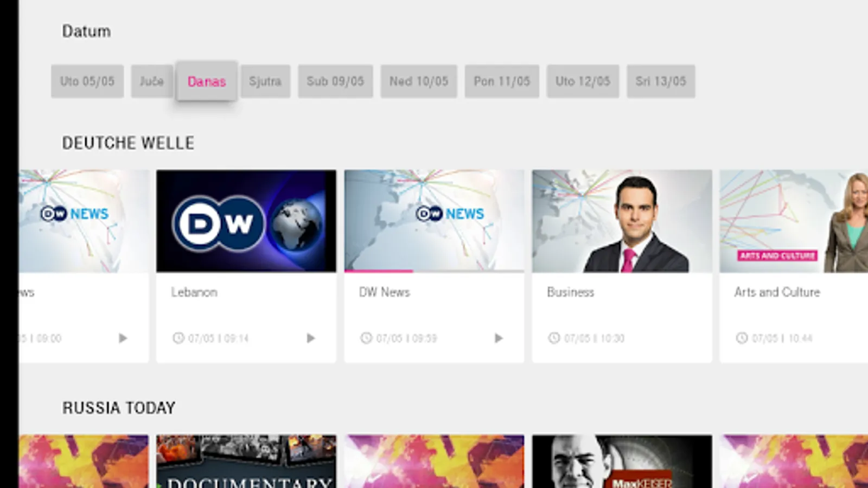This screenshot has width=868, height=488.
Task: Switch to the Sjutra date tab
Action: pos(265,81)
